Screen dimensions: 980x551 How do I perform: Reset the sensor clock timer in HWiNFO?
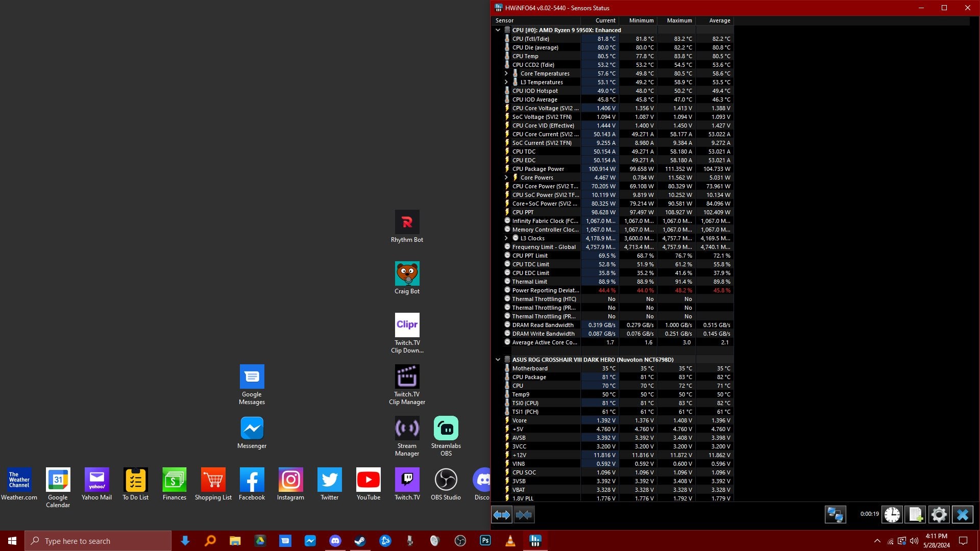pyautogui.click(x=892, y=515)
